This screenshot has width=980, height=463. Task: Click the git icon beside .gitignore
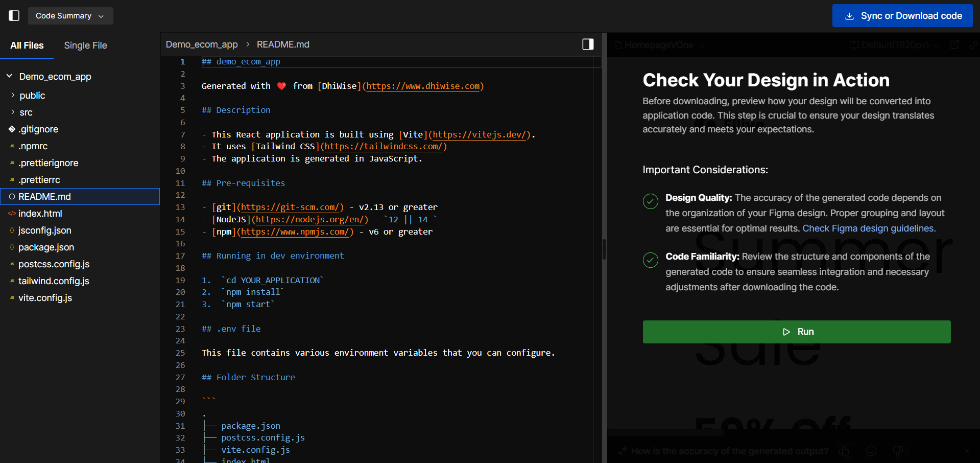click(12, 129)
